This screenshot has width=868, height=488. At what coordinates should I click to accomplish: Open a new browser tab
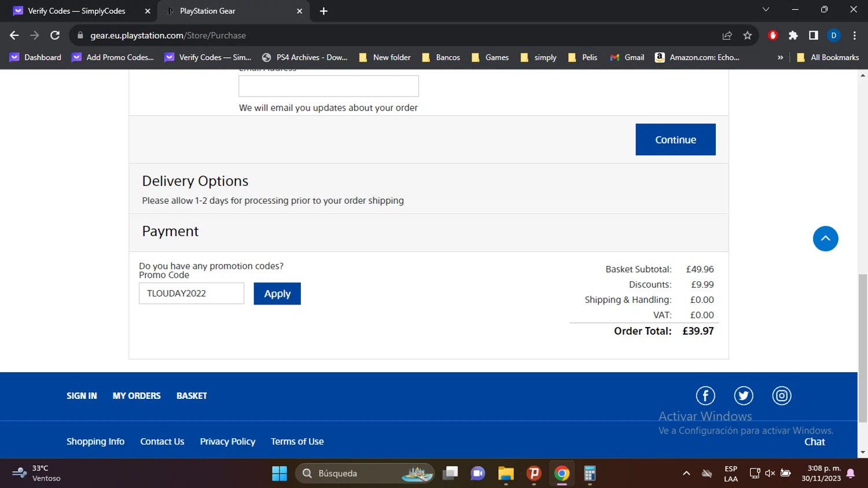pyautogui.click(x=323, y=11)
